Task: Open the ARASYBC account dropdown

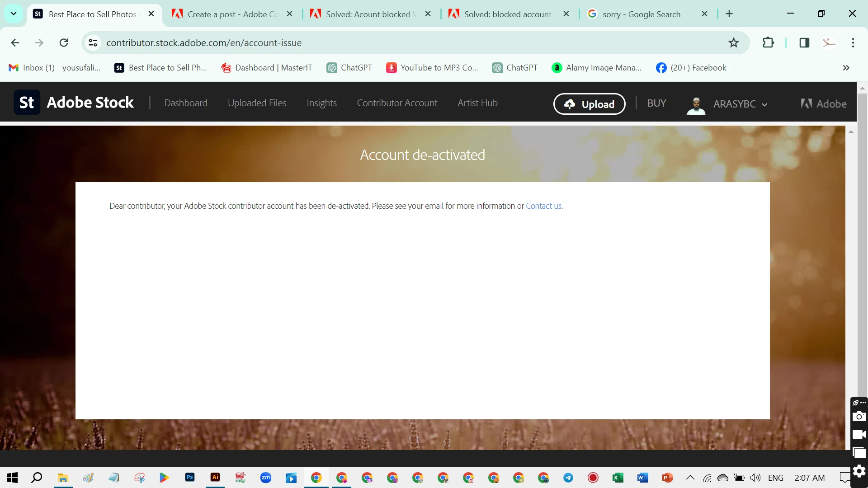Action: coord(740,104)
